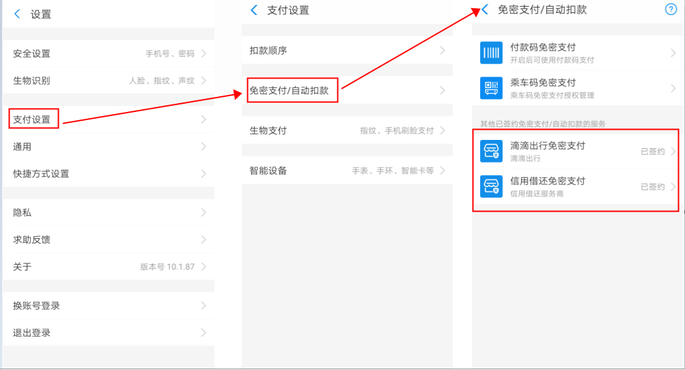Open the 通用 settings row

point(109,146)
